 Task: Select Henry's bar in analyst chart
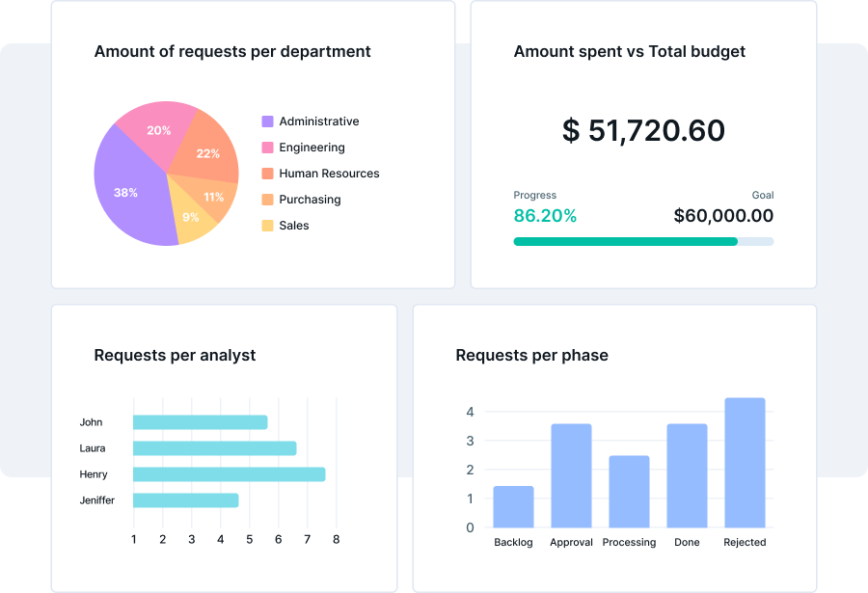coord(229,474)
